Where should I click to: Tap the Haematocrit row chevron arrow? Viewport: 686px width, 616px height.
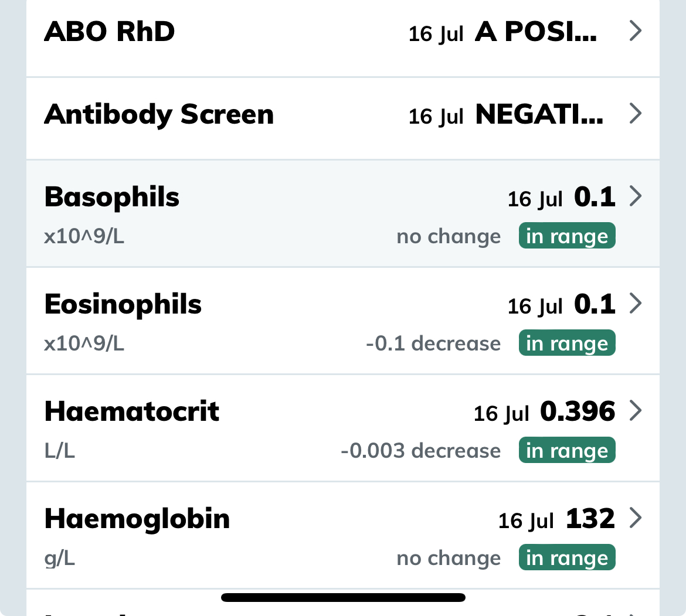pyautogui.click(x=635, y=411)
